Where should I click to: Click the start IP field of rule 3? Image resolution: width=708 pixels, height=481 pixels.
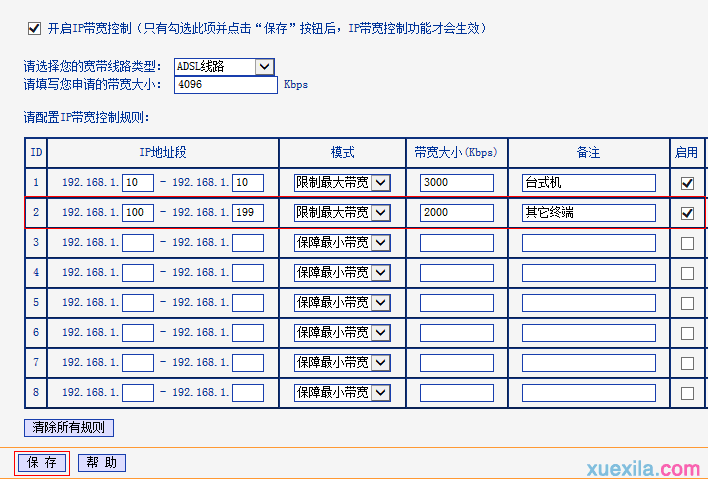click(x=138, y=243)
